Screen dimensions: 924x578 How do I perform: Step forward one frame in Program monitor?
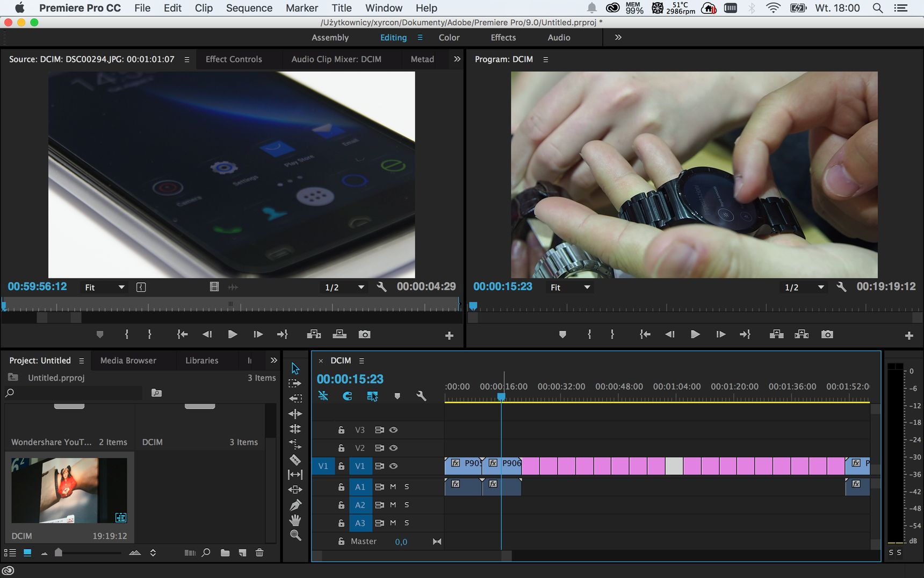pyautogui.click(x=721, y=334)
